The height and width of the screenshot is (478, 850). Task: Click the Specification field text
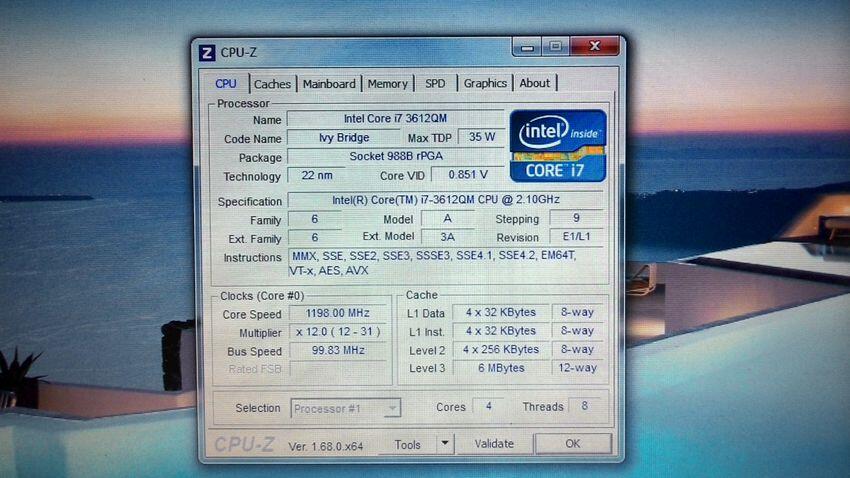(x=445, y=199)
